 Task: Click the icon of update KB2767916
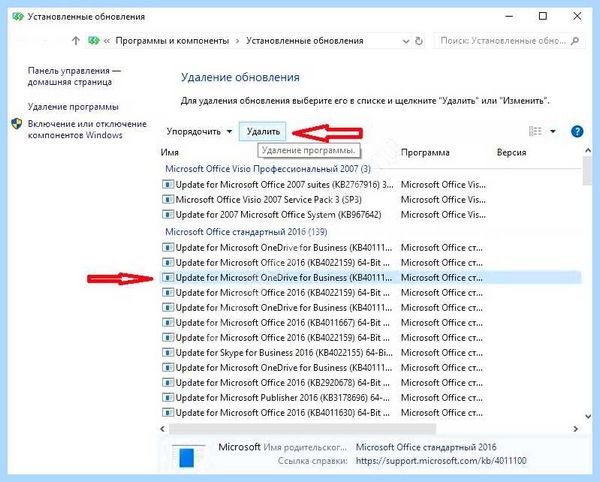168,184
